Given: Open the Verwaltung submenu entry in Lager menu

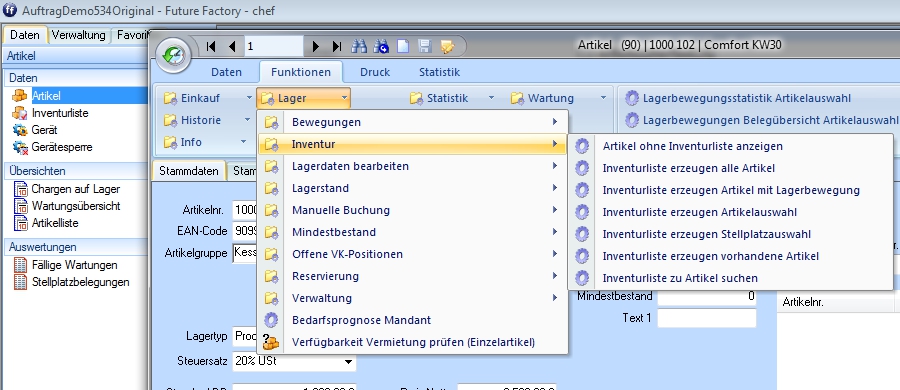Looking at the screenshot, I should point(413,298).
